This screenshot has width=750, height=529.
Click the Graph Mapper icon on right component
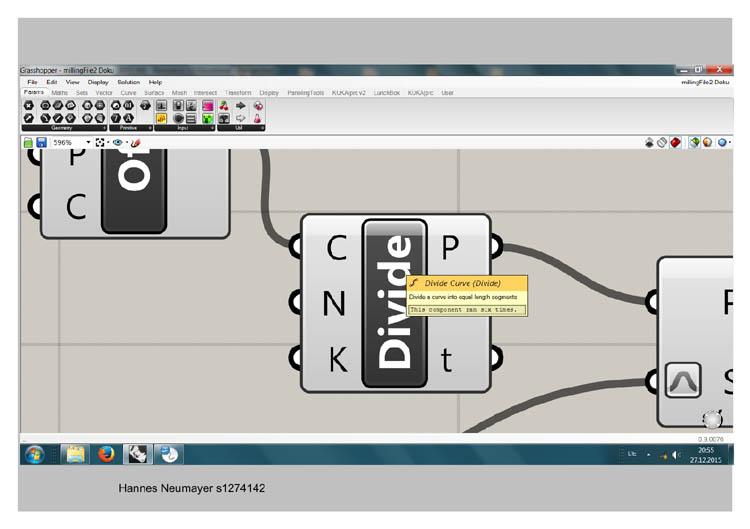tap(683, 380)
